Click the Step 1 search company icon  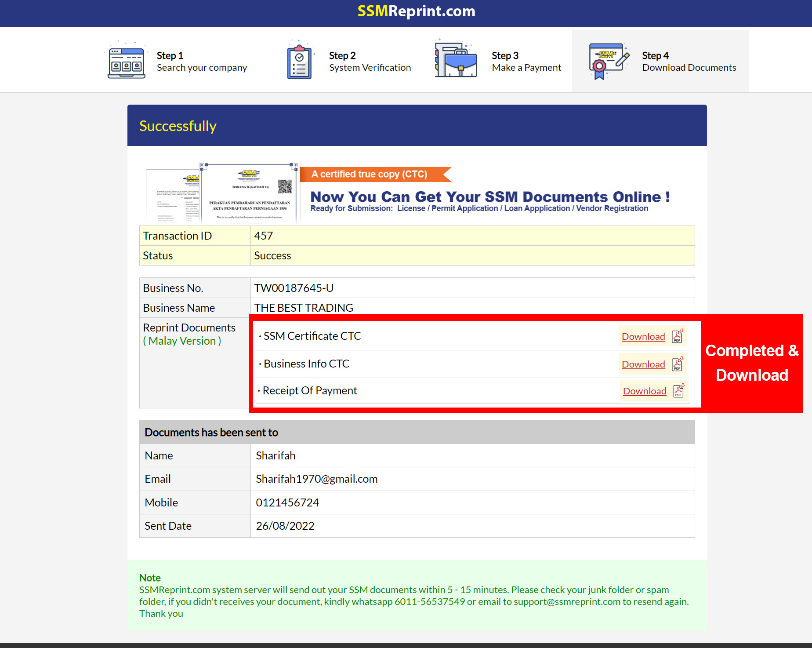(x=127, y=61)
